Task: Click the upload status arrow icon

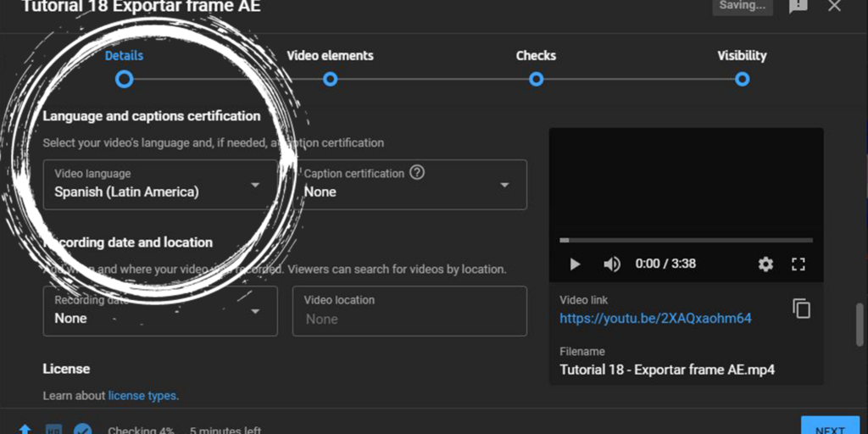Action: pos(25,429)
